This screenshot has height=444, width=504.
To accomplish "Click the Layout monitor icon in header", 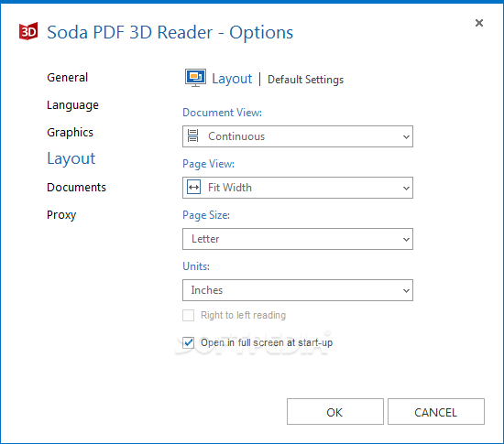I will tap(195, 78).
